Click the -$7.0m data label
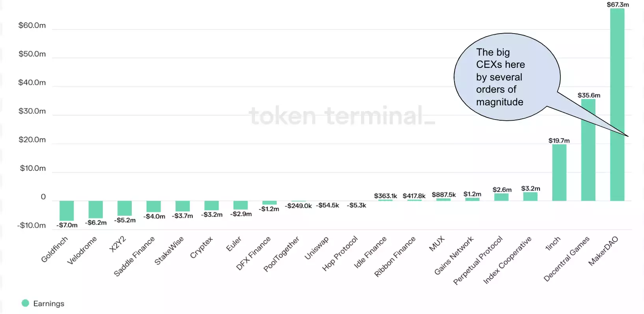The image size is (644, 314). click(67, 225)
